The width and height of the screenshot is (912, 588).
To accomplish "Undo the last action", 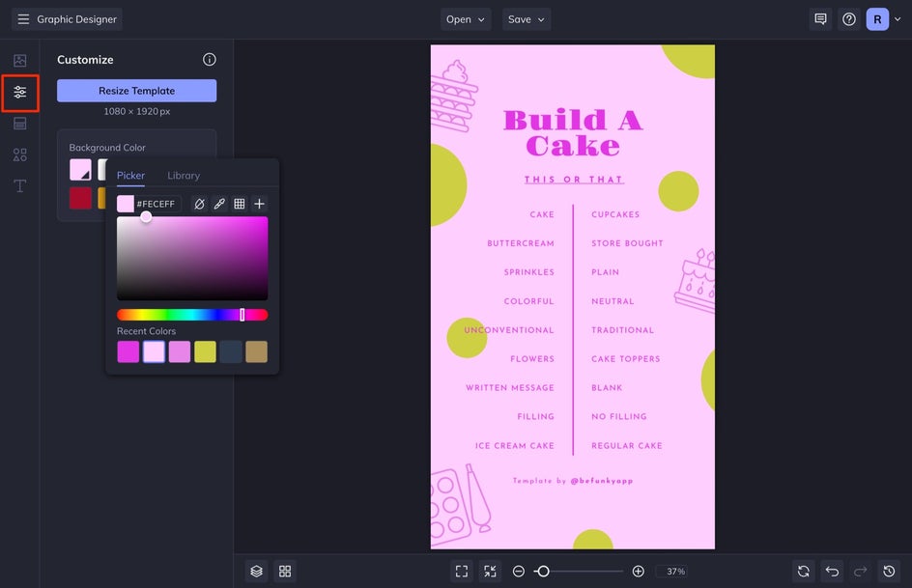I will click(833, 572).
